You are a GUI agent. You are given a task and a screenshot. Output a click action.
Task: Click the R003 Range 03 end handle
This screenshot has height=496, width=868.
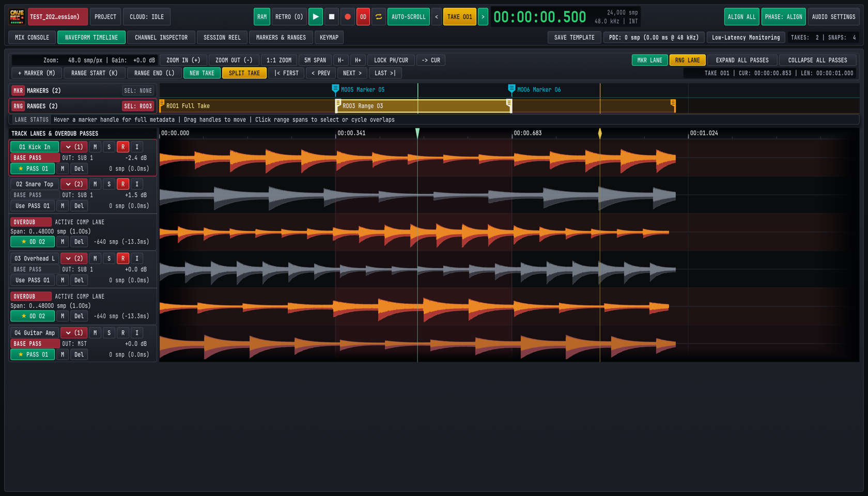(x=509, y=105)
